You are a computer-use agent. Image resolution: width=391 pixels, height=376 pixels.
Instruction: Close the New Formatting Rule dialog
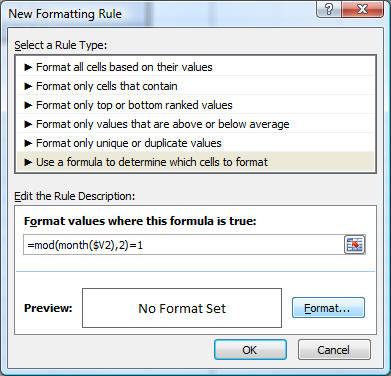(x=363, y=10)
